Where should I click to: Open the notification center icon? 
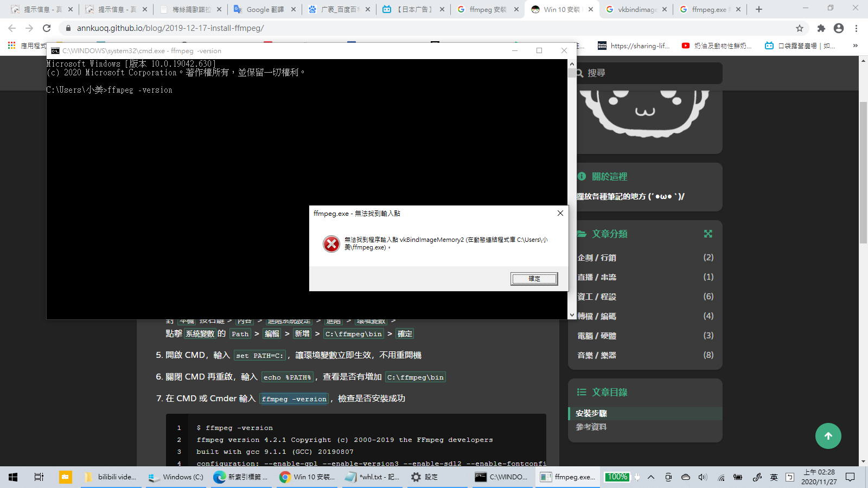[850, 477]
